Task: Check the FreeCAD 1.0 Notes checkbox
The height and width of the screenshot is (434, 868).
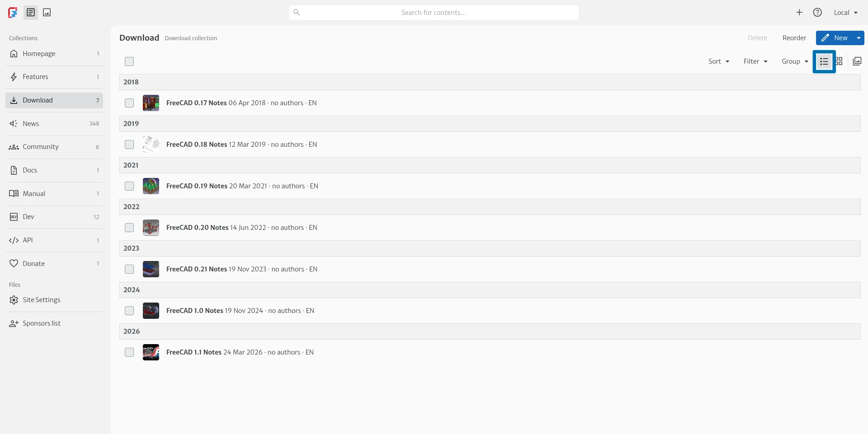Action: (129, 311)
